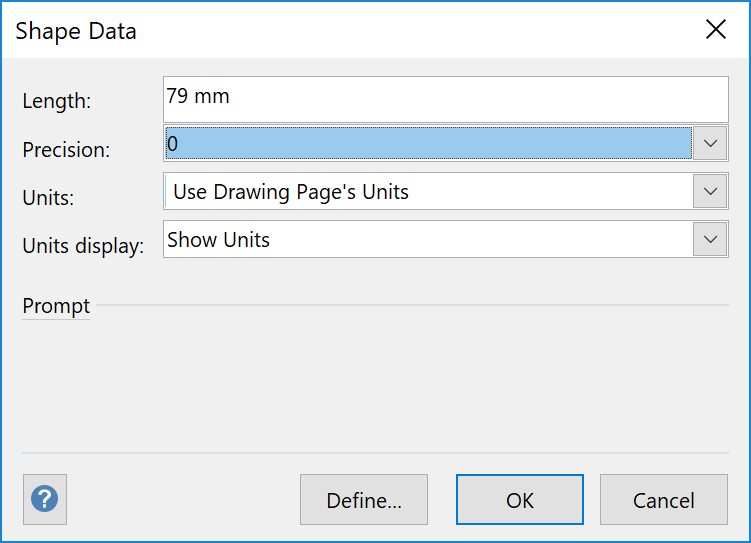Click the Length: label
This screenshot has height=543, width=751.
pos(57,101)
